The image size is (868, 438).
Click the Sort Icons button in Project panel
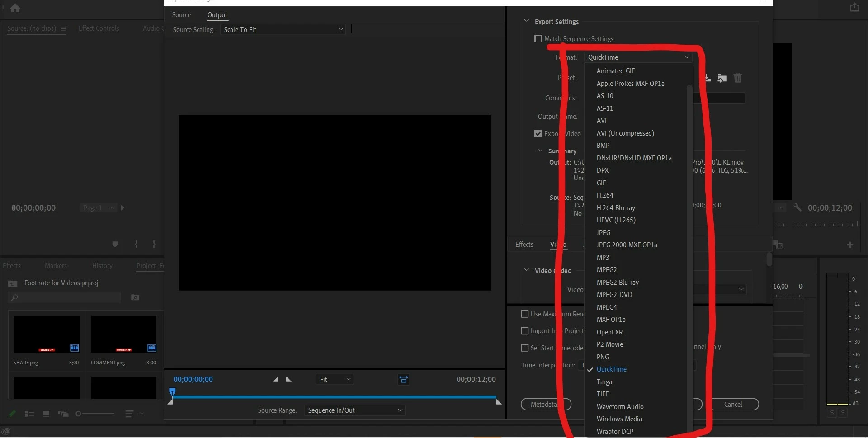(129, 414)
